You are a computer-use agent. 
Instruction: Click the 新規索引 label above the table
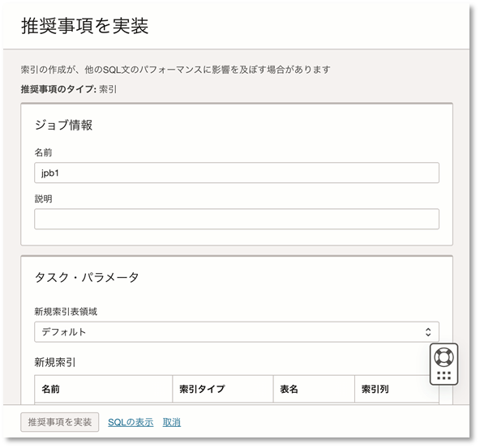point(55,362)
